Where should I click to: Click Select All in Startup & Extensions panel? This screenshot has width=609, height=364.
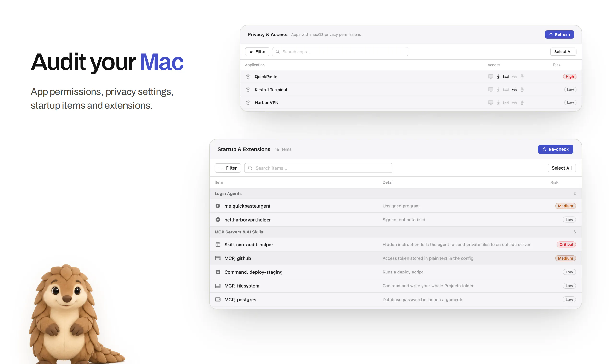(561, 168)
